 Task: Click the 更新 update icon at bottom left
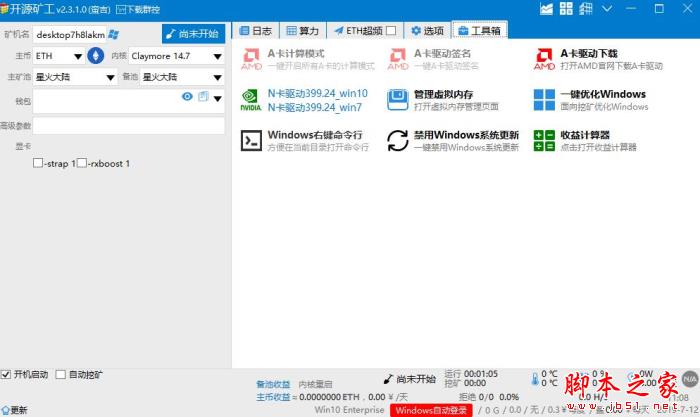(5, 410)
